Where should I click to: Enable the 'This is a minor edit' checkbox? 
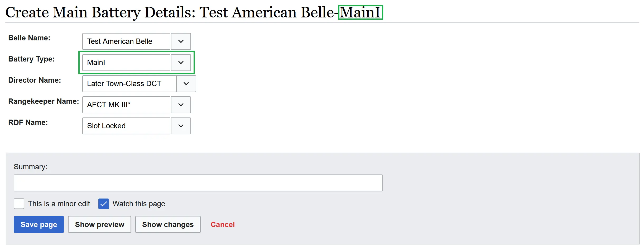[x=19, y=204]
